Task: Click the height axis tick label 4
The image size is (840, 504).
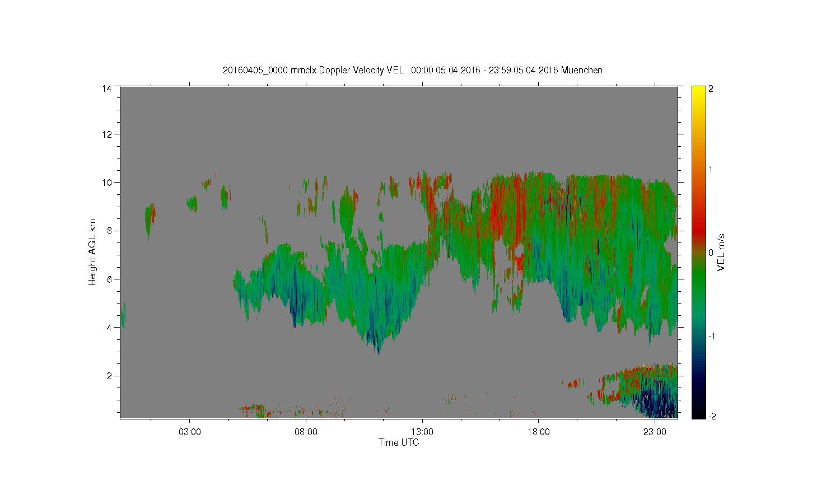Action: pyautogui.click(x=109, y=328)
